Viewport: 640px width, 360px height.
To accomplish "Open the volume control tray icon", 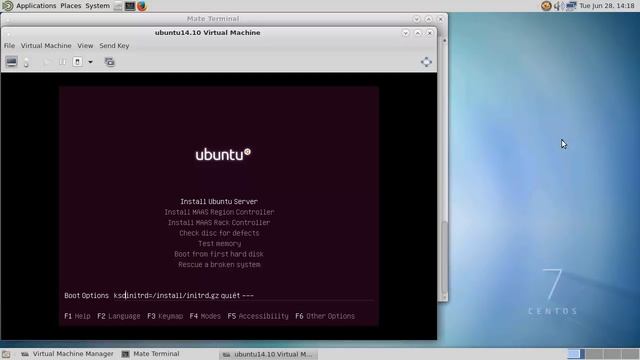I will [x=558, y=6].
